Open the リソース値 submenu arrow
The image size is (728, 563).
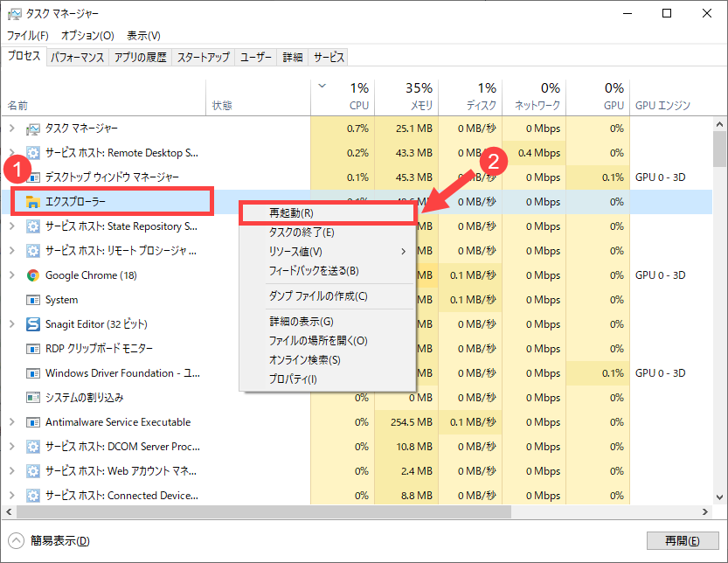tap(403, 251)
